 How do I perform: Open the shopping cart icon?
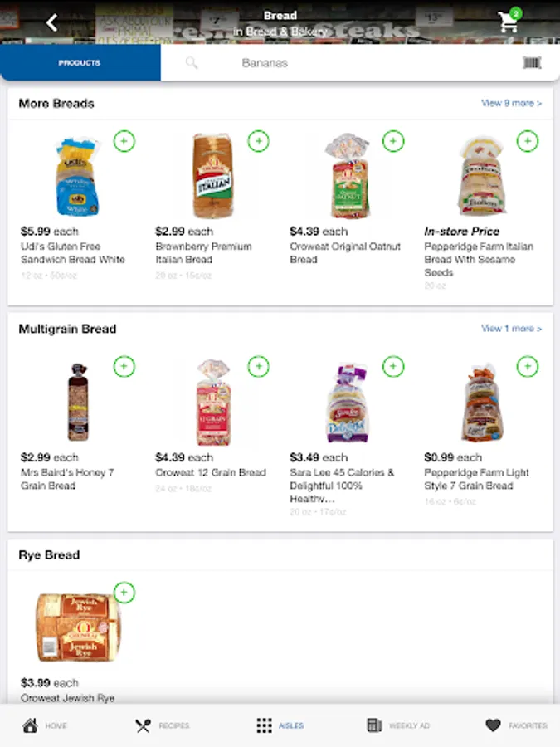[x=509, y=22]
